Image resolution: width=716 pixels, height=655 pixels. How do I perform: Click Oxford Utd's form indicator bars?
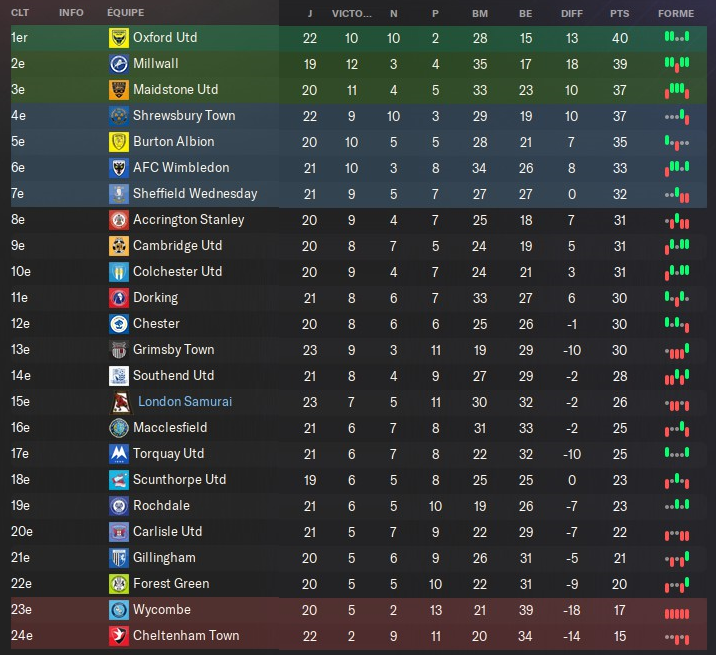coord(677,38)
